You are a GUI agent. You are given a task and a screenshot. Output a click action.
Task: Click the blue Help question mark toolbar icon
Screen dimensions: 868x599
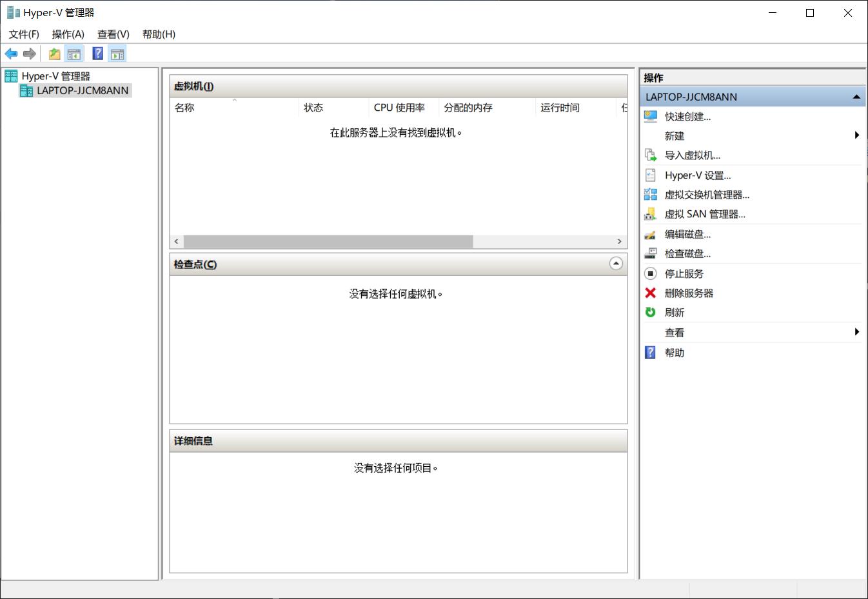98,54
